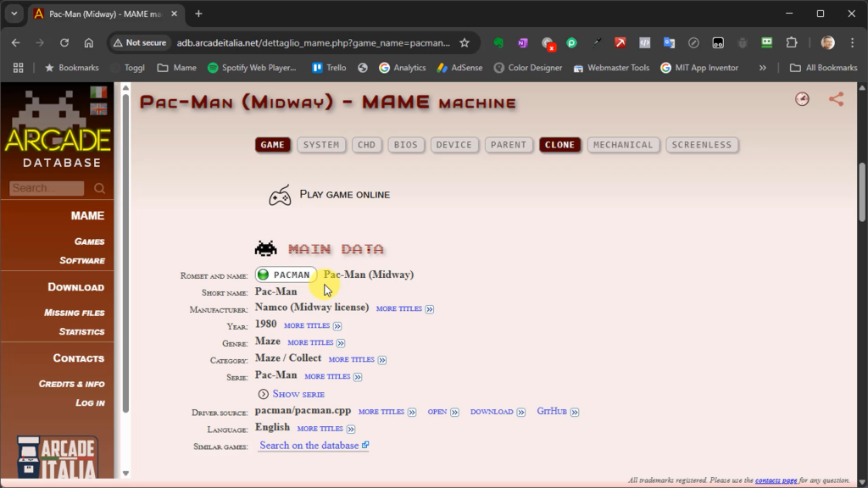Open the Games sidebar menu item

click(x=89, y=241)
